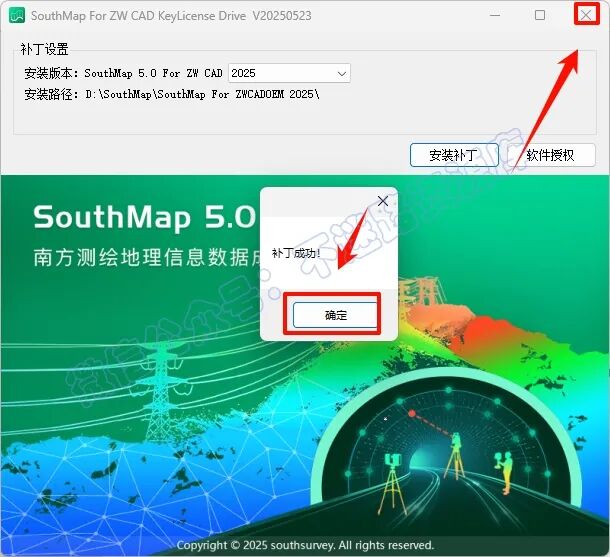
Task: Close the 补丁成功 message dialog
Action: (x=383, y=201)
